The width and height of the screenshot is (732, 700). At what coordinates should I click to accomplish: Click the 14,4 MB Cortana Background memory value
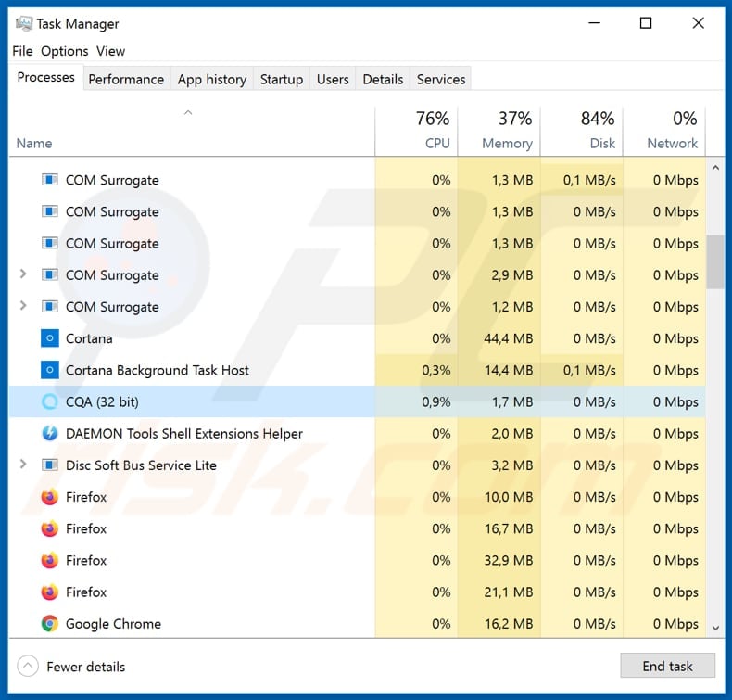click(509, 370)
